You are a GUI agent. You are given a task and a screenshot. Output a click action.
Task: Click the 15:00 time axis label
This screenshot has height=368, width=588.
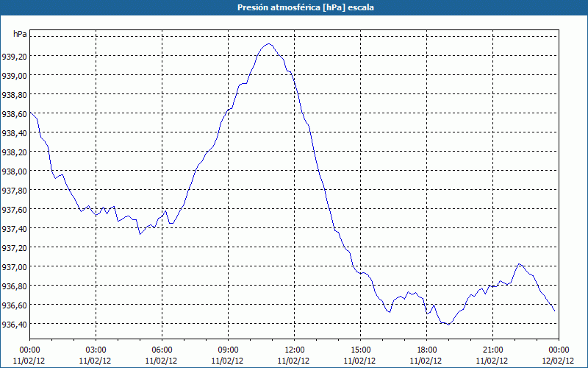pyautogui.click(x=360, y=350)
